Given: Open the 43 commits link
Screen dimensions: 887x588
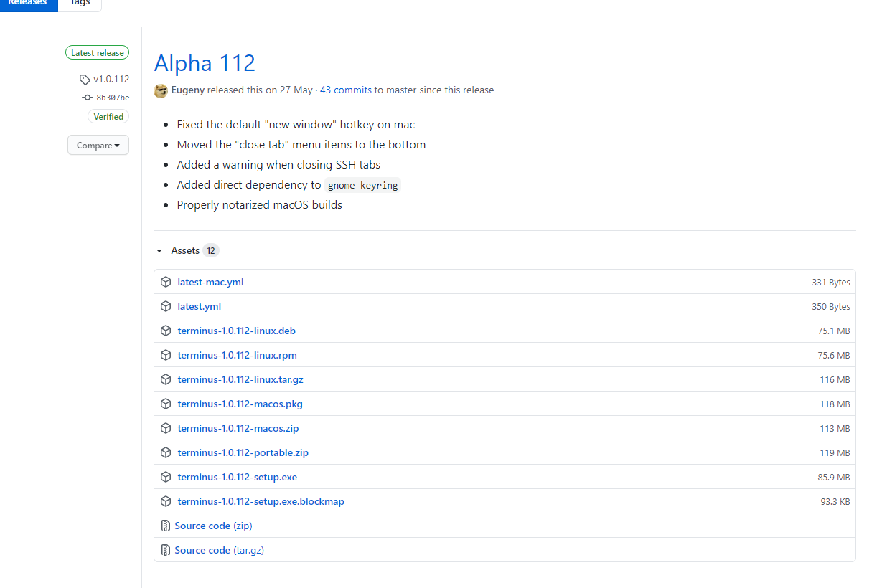Looking at the screenshot, I should (345, 90).
